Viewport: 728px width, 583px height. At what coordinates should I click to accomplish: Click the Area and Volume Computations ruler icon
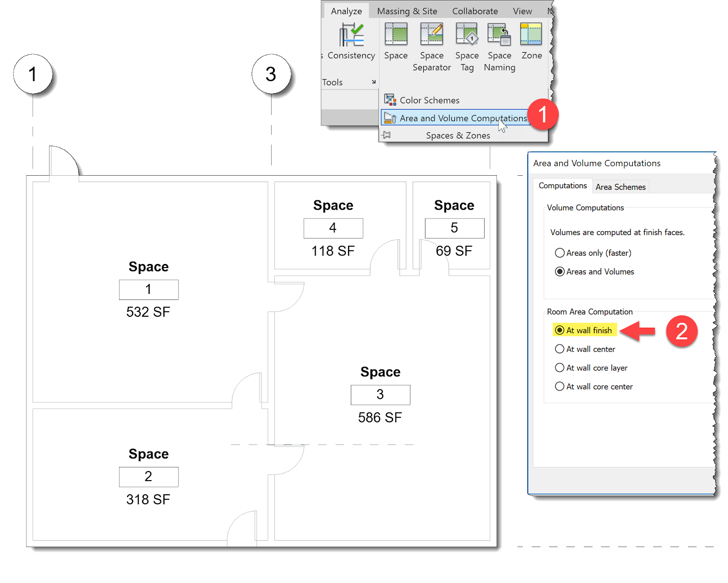389,117
